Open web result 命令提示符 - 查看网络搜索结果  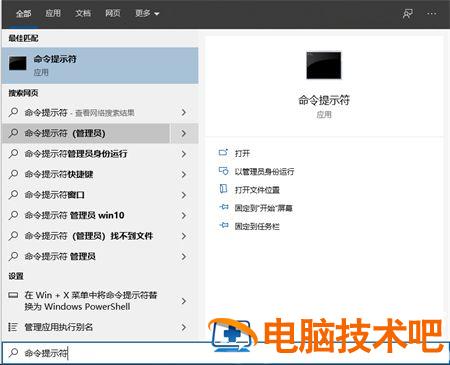coord(86,113)
